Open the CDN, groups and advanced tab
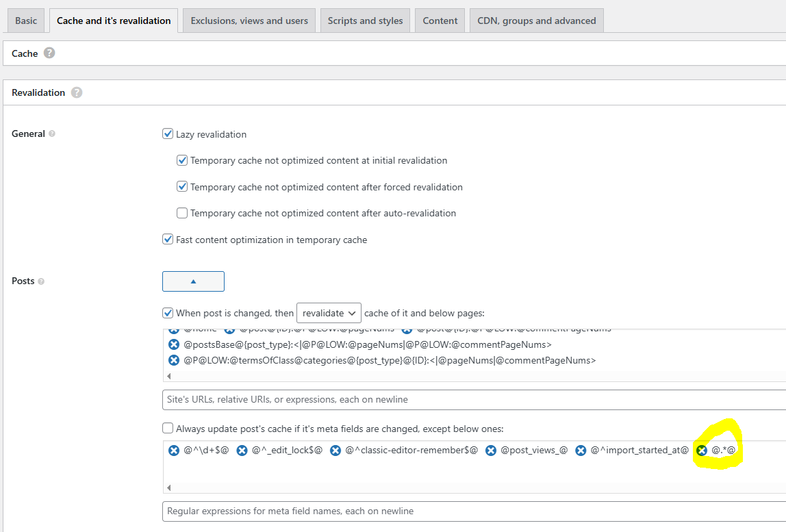The width and height of the screenshot is (786, 532). 536,21
